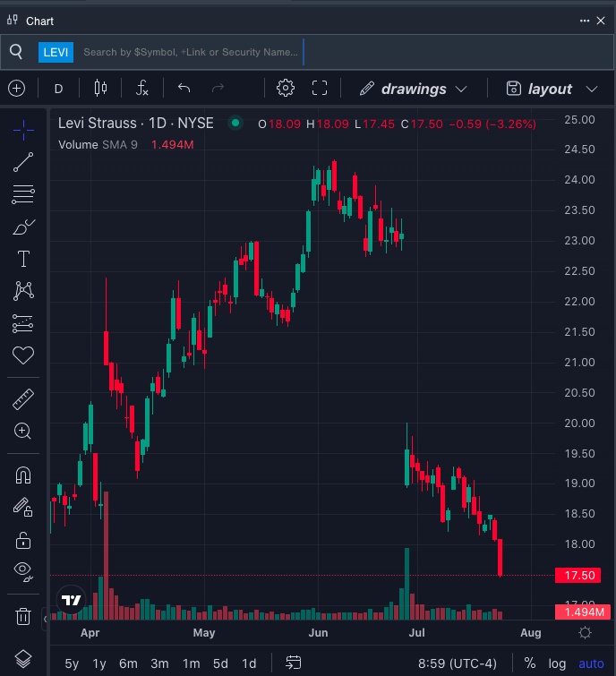Click the chart widget icon beside Chart title
The image size is (616, 676).
pyautogui.click(x=13, y=20)
